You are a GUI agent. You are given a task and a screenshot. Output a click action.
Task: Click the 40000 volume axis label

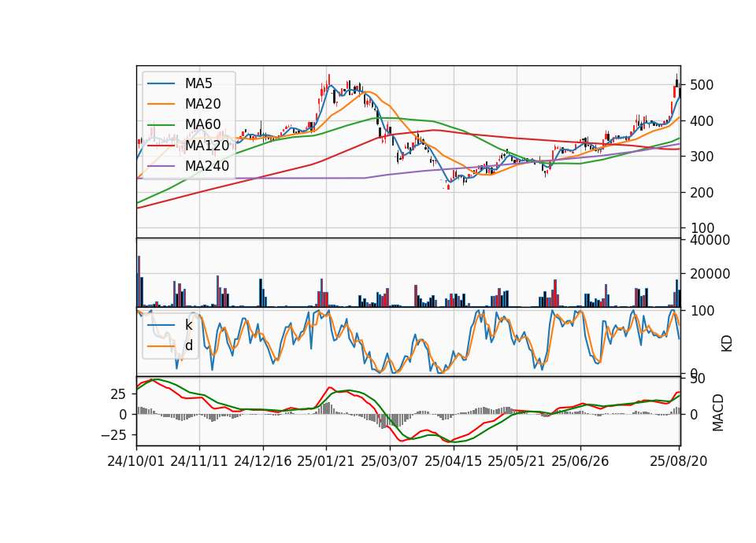point(710,240)
